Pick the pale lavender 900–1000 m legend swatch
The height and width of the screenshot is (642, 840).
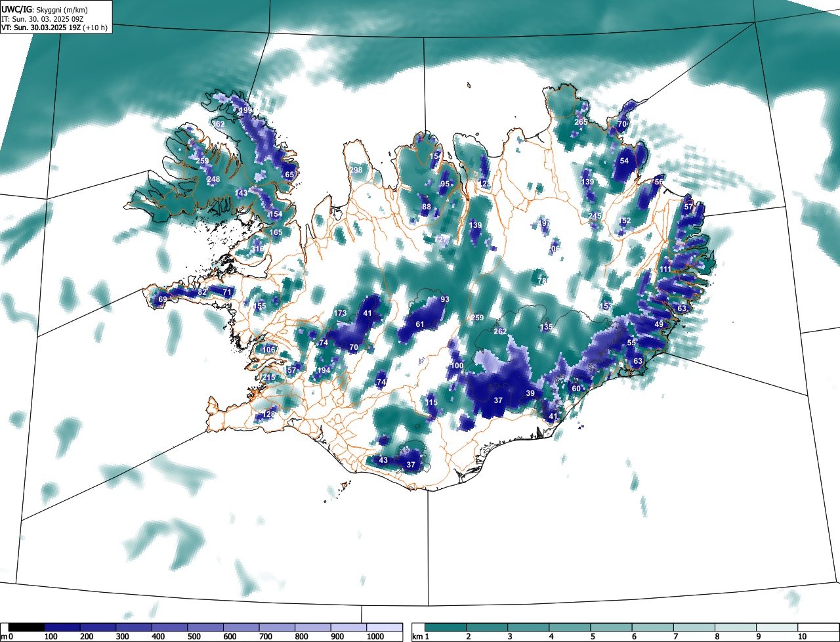(348, 628)
